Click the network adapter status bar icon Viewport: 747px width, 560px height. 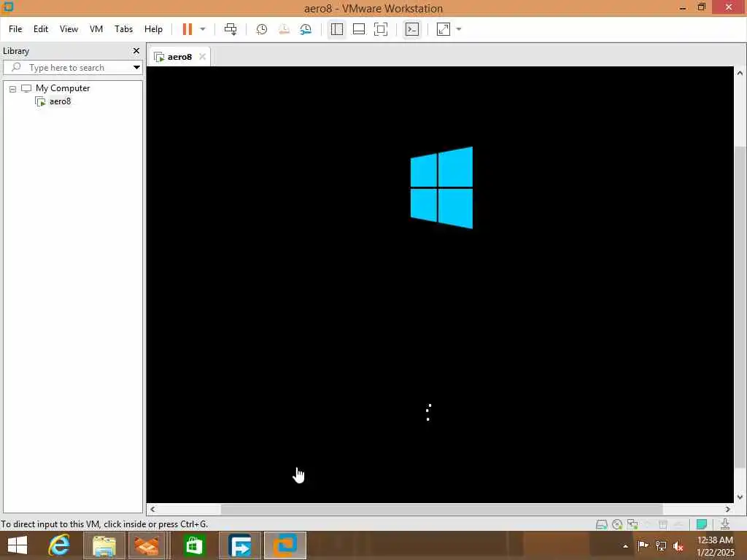(632, 524)
